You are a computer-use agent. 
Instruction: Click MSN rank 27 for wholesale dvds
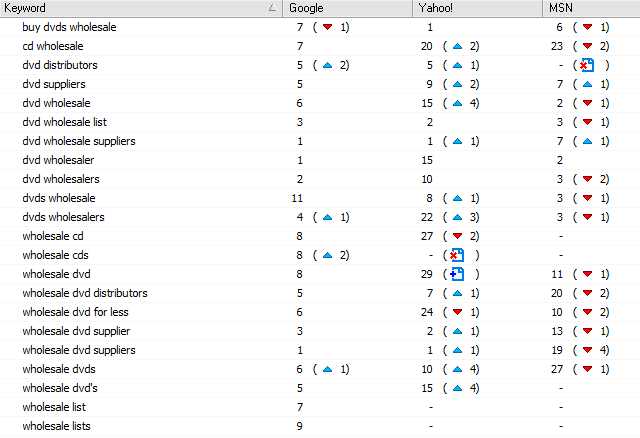tap(557, 369)
